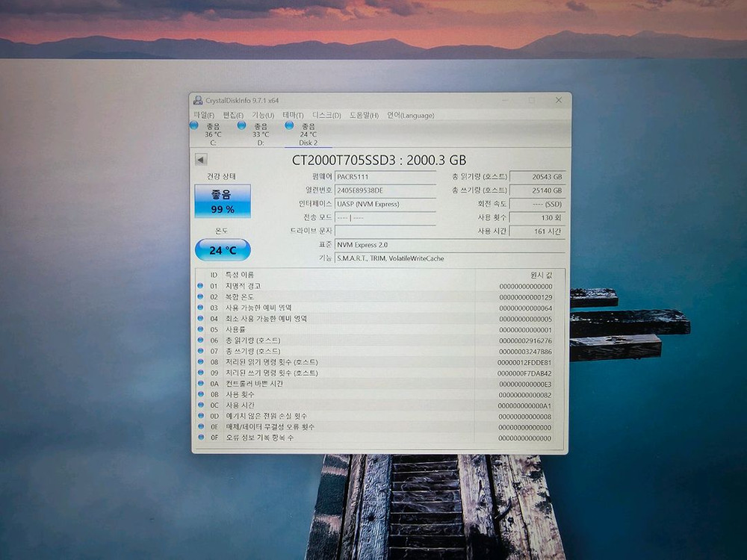Open the 도움말(H) help menu
The height and width of the screenshot is (560, 747).
pyautogui.click(x=360, y=115)
